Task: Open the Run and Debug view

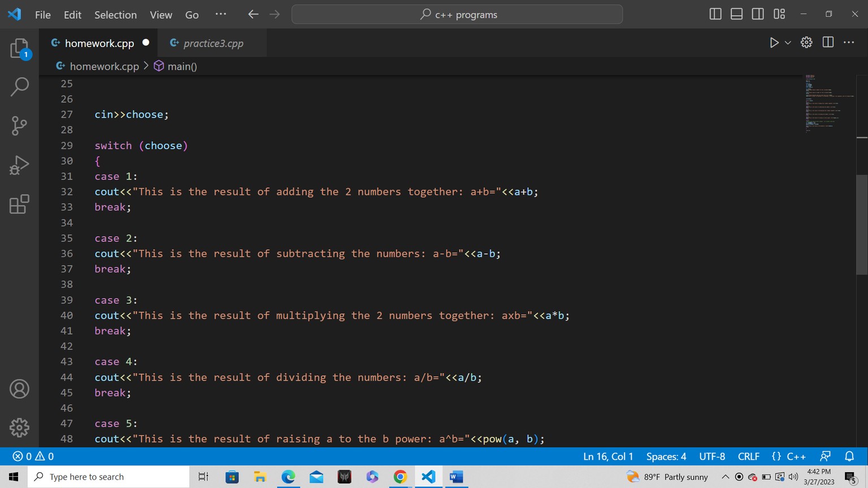Action: click(19, 165)
